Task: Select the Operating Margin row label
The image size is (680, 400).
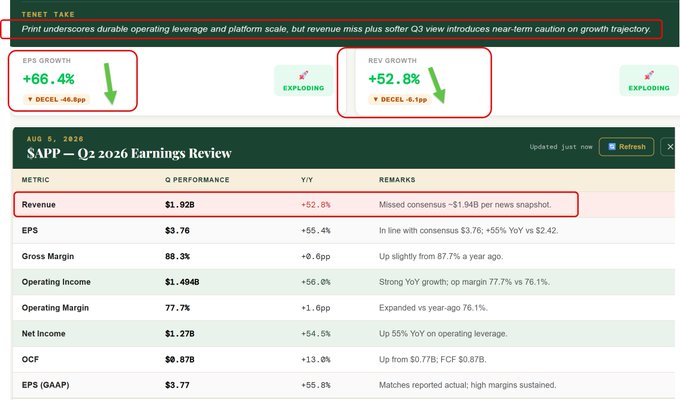Action: (x=55, y=308)
